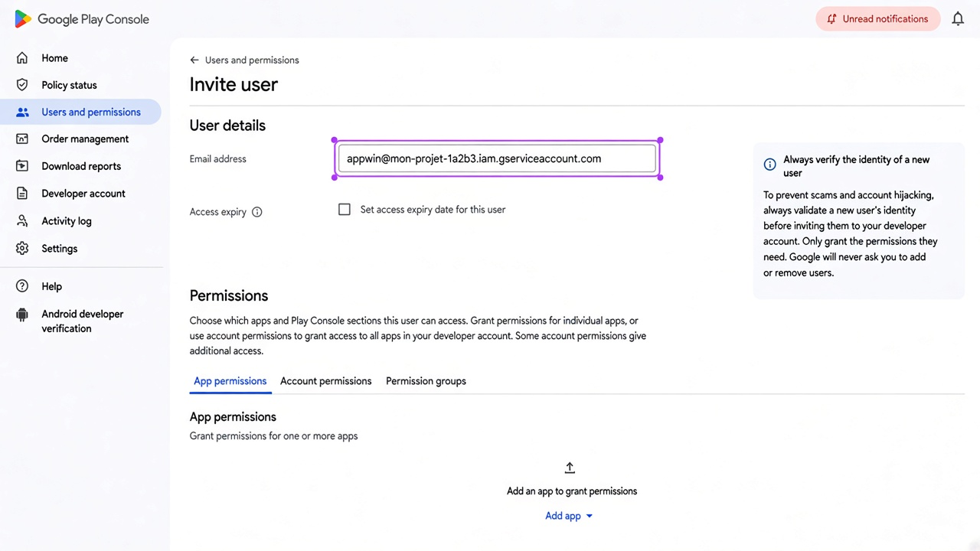
Task: Open Download reports in the sidebar
Action: pos(81,166)
